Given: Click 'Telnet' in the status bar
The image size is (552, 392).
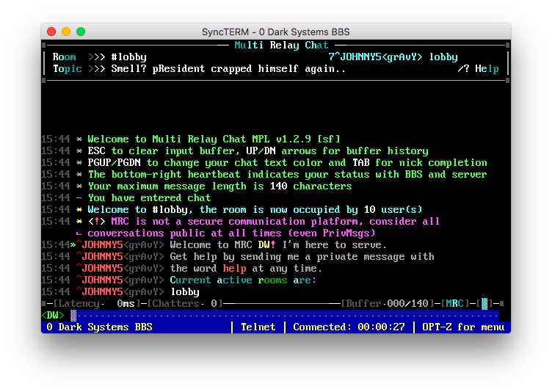Looking at the screenshot, I should click(258, 327).
